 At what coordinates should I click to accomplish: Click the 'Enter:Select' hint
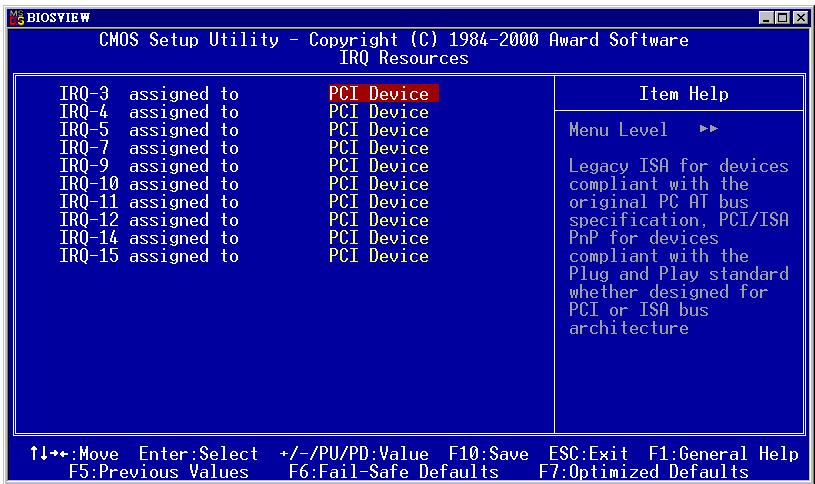point(199,454)
